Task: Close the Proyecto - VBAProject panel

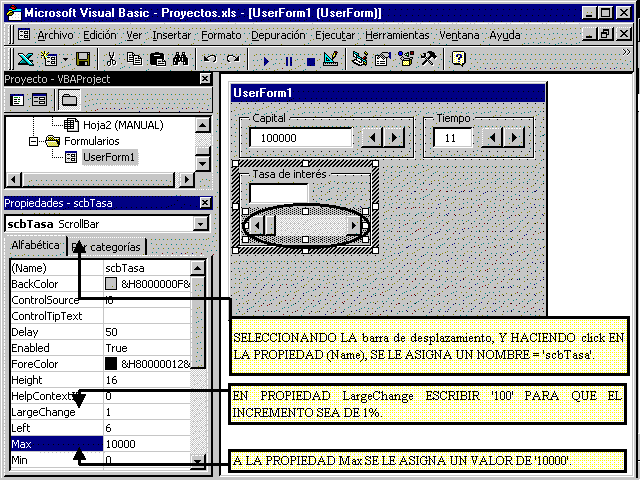Action: tap(205, 79)
